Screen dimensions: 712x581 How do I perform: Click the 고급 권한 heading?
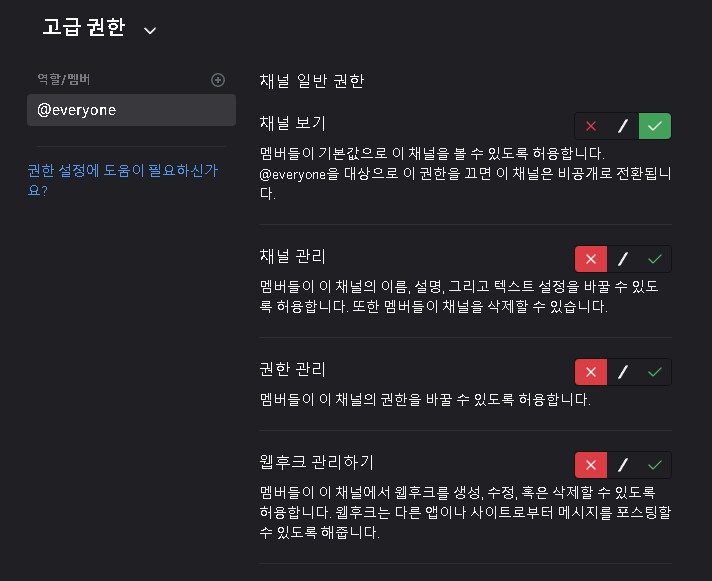(83, 28)
